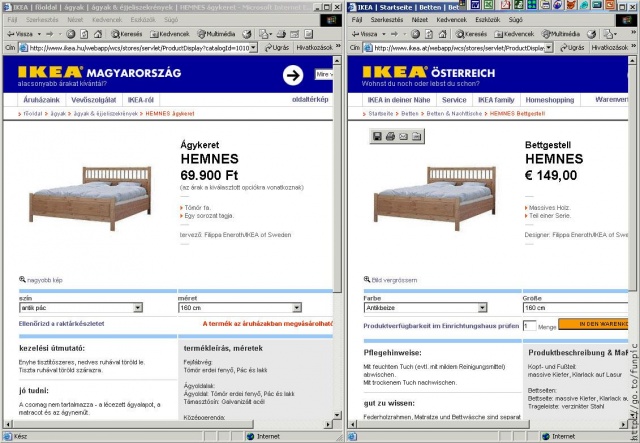Screen dimensions: 640x443
Task: Click the Áruházaink navigation link
Action: (41, 100)
